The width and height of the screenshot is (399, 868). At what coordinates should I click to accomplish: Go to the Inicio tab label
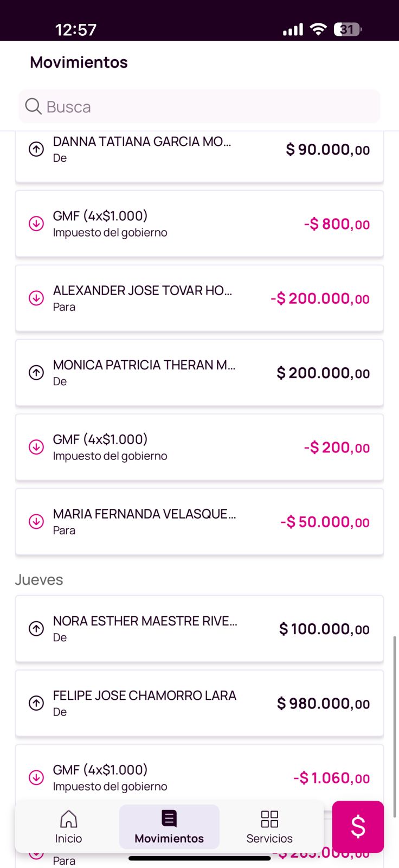68,839
